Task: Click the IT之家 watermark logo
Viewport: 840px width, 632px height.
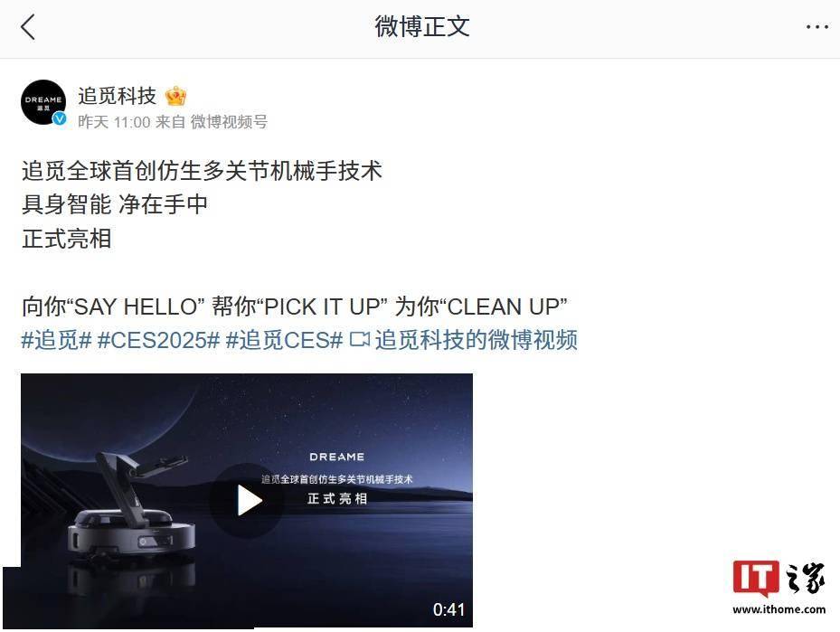Action: 779,579
